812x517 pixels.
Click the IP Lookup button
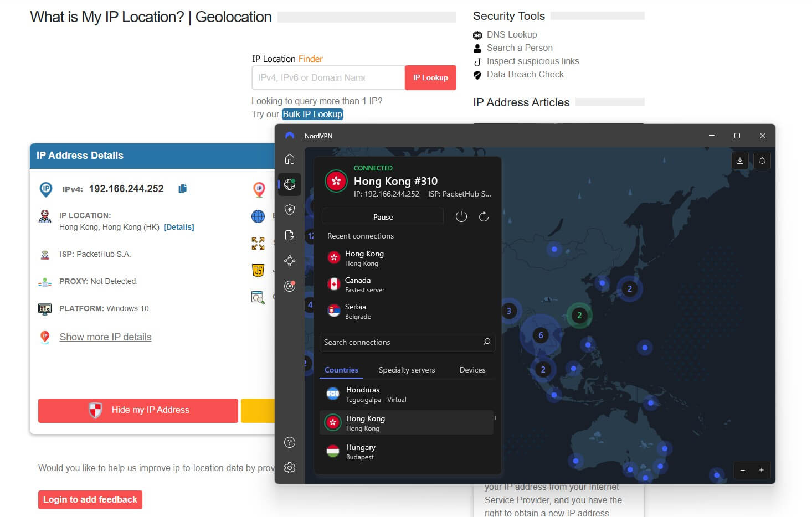click(430, 77)
